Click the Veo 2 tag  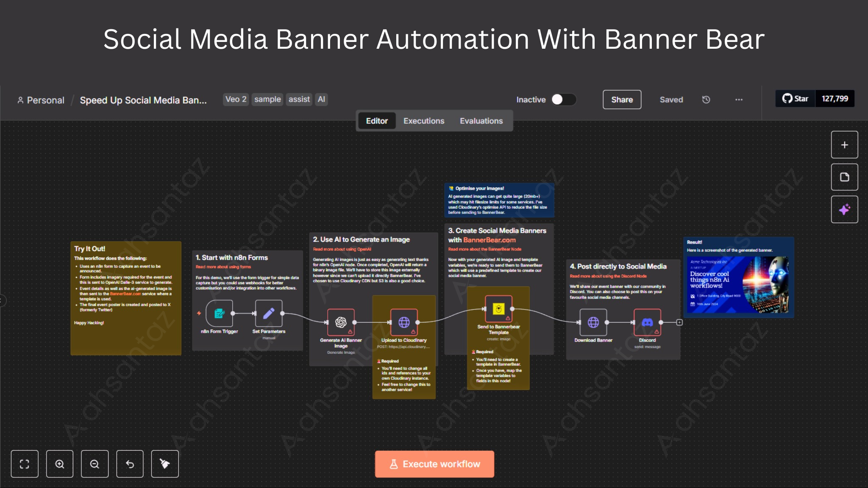[x=236, y=100]
